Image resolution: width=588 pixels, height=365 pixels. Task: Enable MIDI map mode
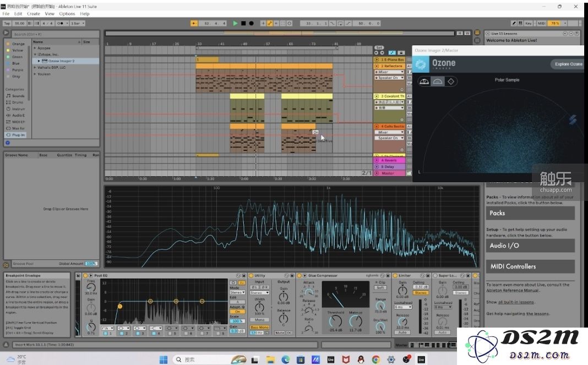(542, 23)
